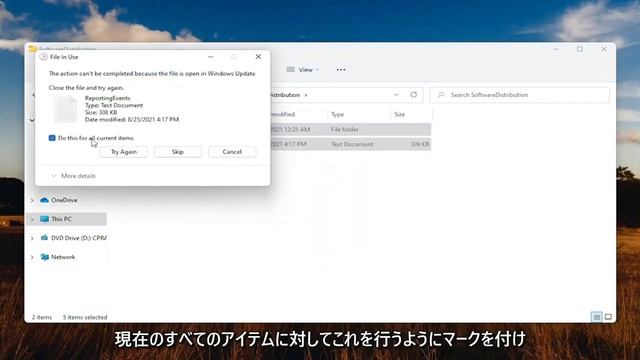The width and height of the screenshot is (640, 360).
Task: Select the File folder row in list
Action: coord(350,129)
